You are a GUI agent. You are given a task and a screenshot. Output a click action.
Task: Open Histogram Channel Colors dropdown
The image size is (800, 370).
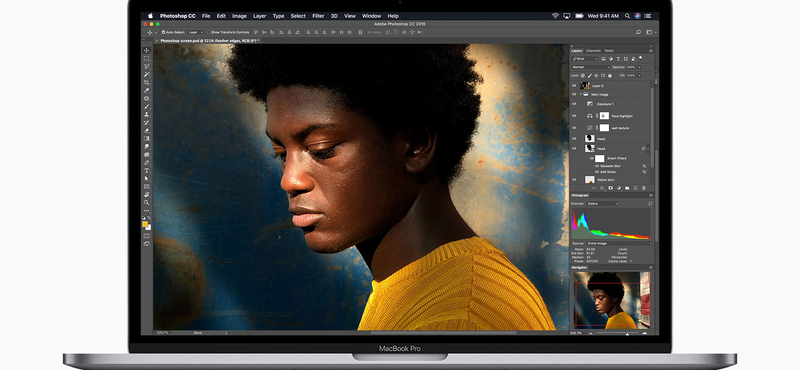602,204
